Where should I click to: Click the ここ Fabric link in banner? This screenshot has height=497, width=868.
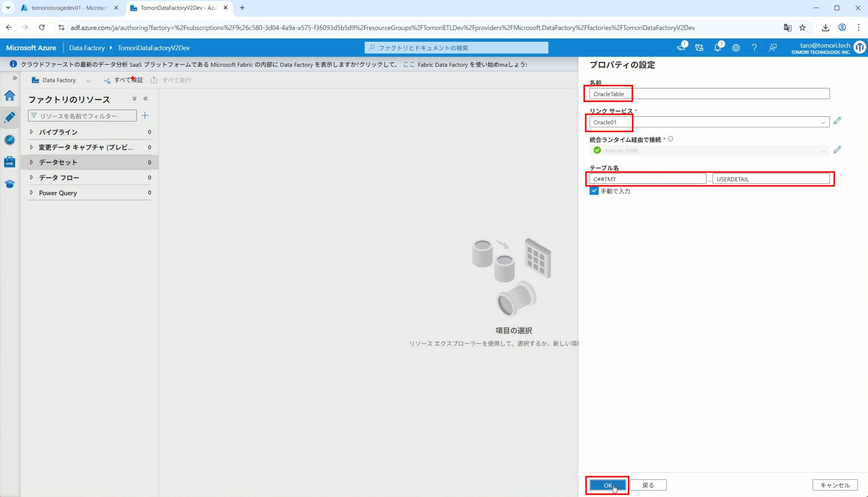point(409,65)
